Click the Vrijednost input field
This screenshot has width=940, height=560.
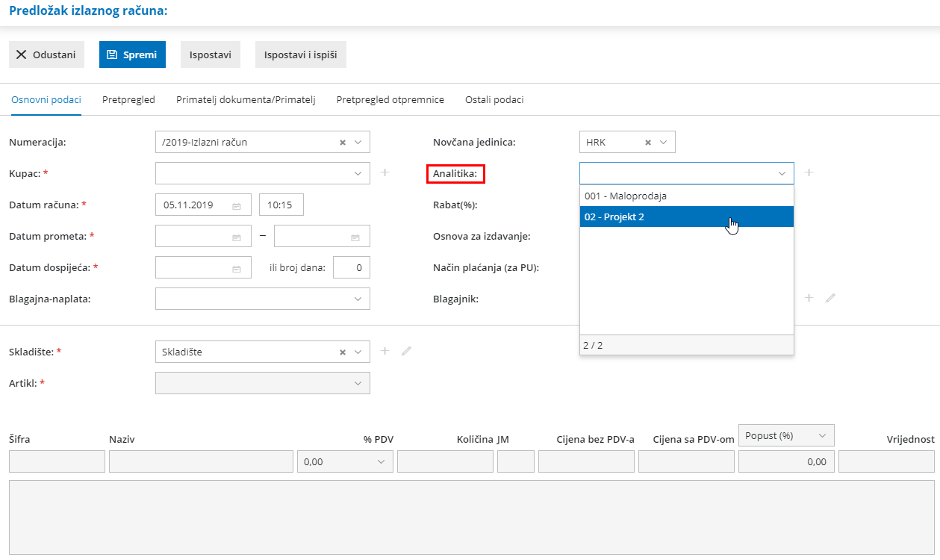coord(886,461)
